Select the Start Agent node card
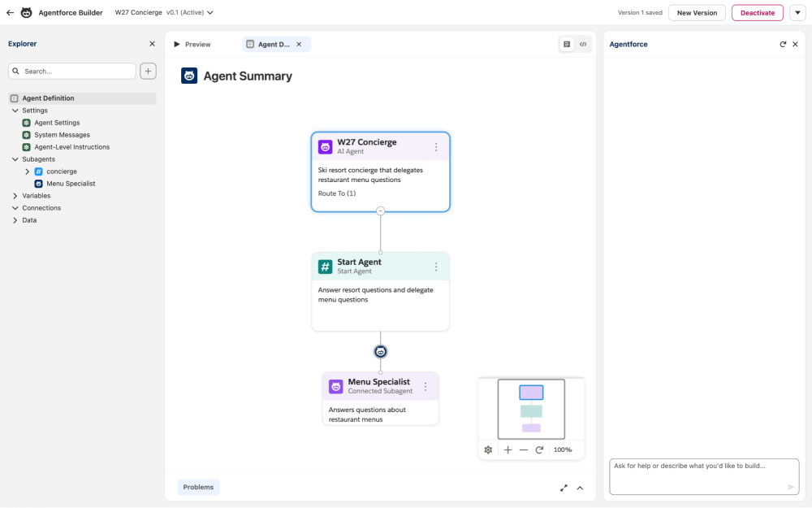Viewport: 812px width, 508px height. click(x=381, y=291)
